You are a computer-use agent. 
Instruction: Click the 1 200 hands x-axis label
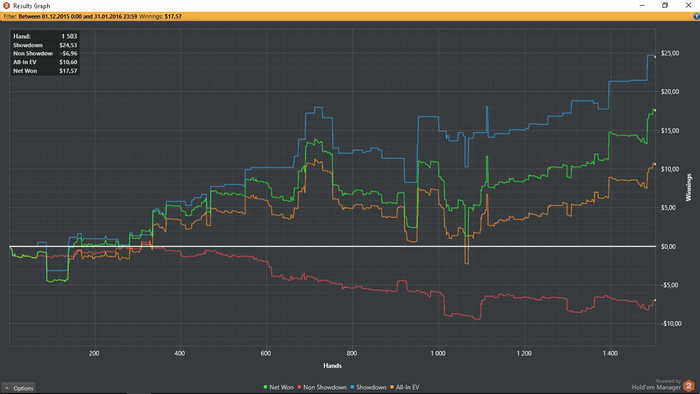524,353
